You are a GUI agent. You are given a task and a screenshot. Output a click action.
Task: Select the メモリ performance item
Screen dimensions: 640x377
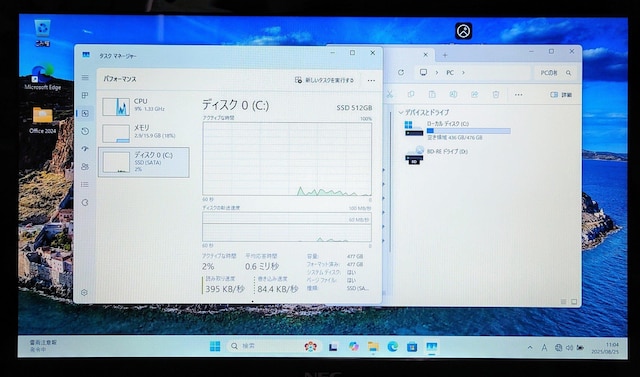click(x=144, y=133)
